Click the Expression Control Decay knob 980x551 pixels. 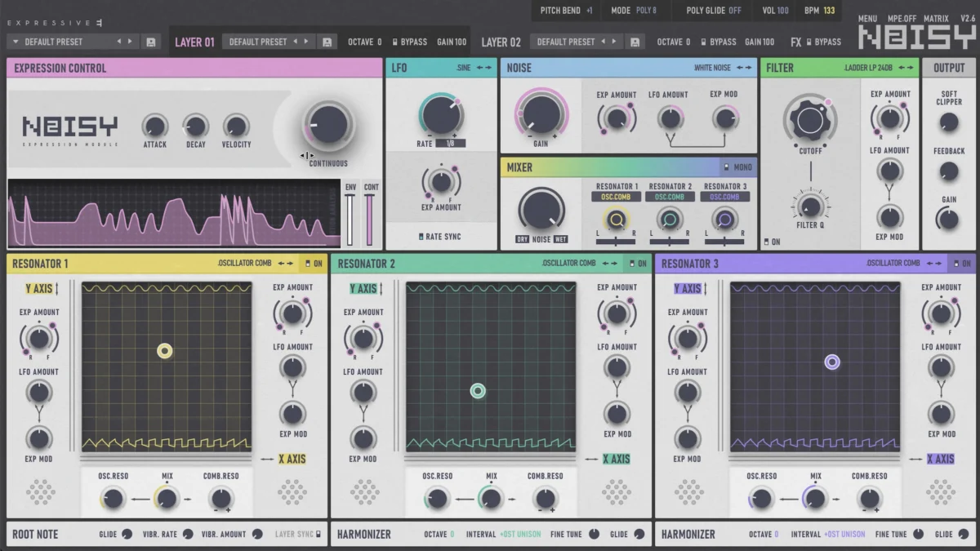[195, 126]
